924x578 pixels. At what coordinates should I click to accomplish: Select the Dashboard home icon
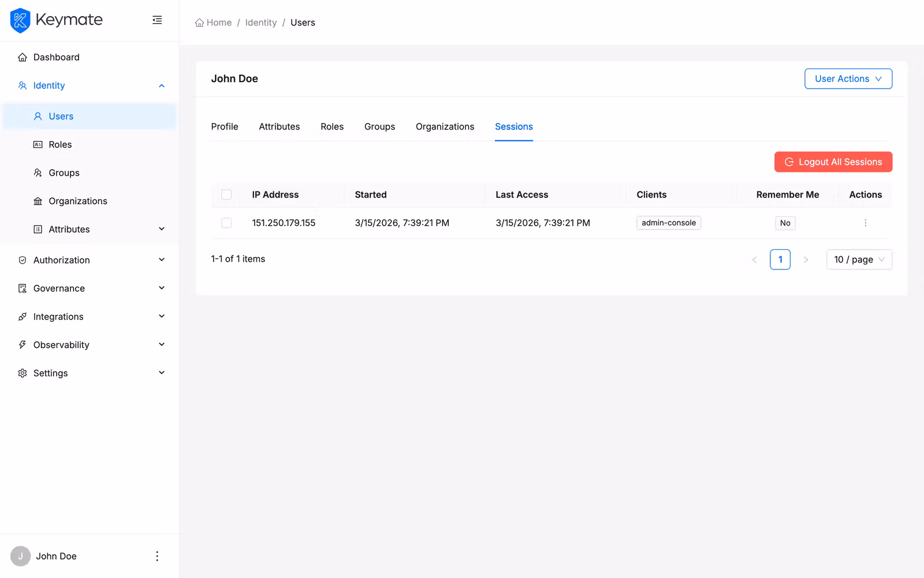click(x=22, y=57)
